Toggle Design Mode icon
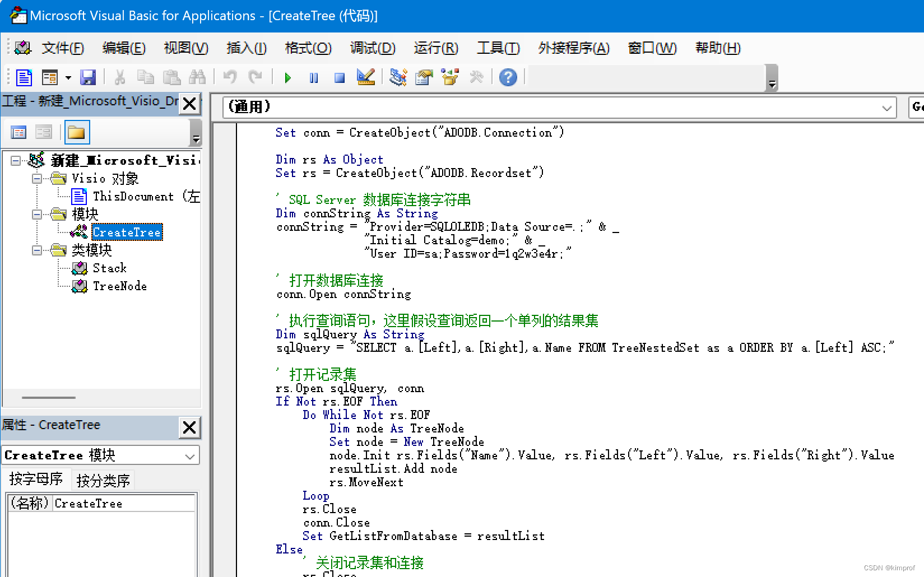 (x=366, y=77)
